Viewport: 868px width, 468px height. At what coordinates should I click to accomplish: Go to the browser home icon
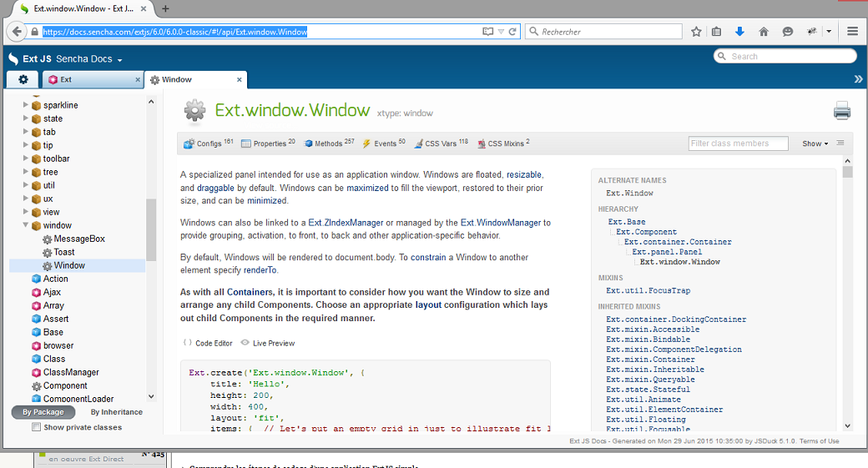point(764,32)
